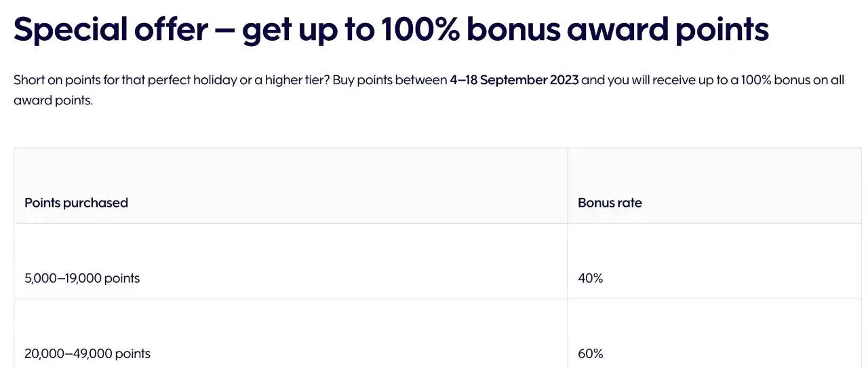Click the table header row background
Image resolution: width=868 pixels, height=369 pixels.
coord(437,186)
